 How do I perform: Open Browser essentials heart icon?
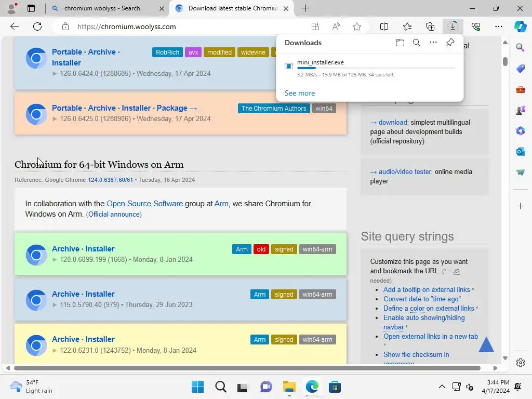tap(476, 26)
